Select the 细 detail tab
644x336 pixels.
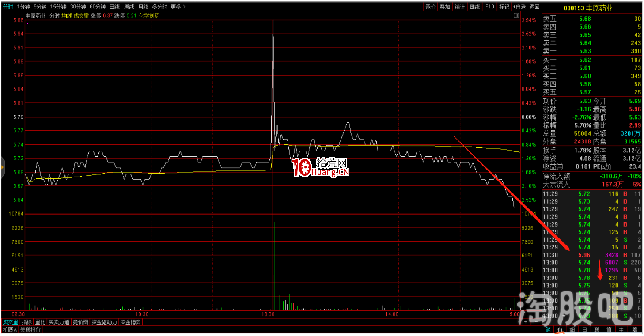(572, 329)
